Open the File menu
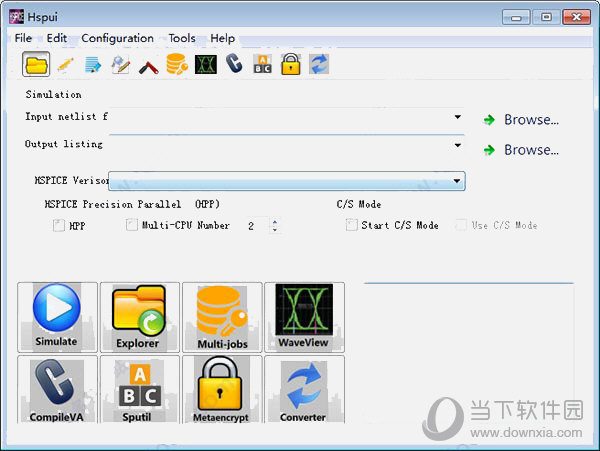The width and height of the screenshot is (600, 451). pos(23,38)
